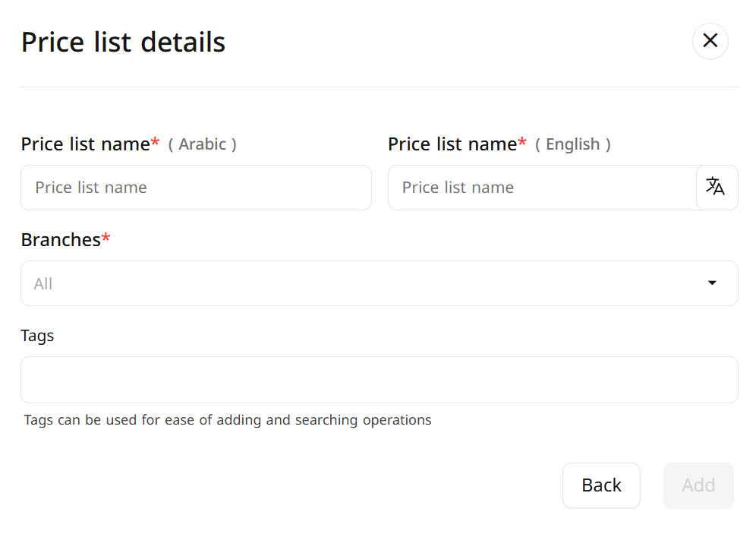Viewport: 756px width, 534px height.
Task: Click the Tags helper text about searching operations
Action: [228, 420]
